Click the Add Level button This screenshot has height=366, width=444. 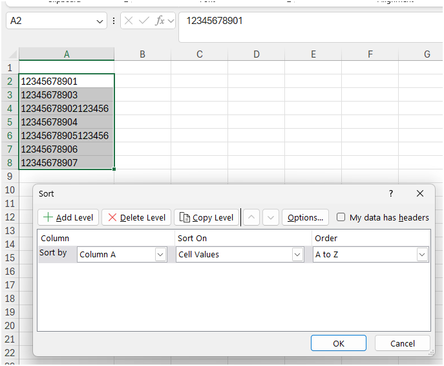[x=68, y=217]
